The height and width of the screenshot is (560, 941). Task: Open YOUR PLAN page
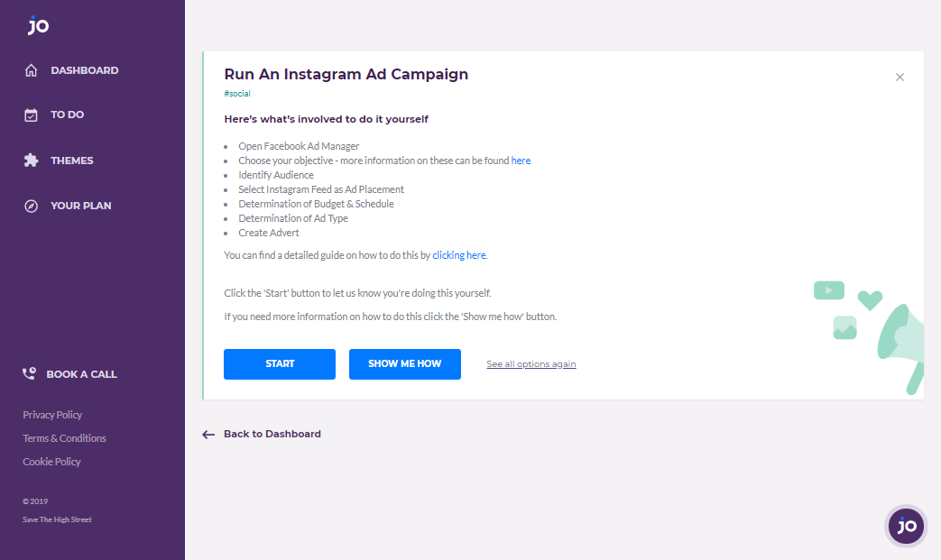point(81,206)
